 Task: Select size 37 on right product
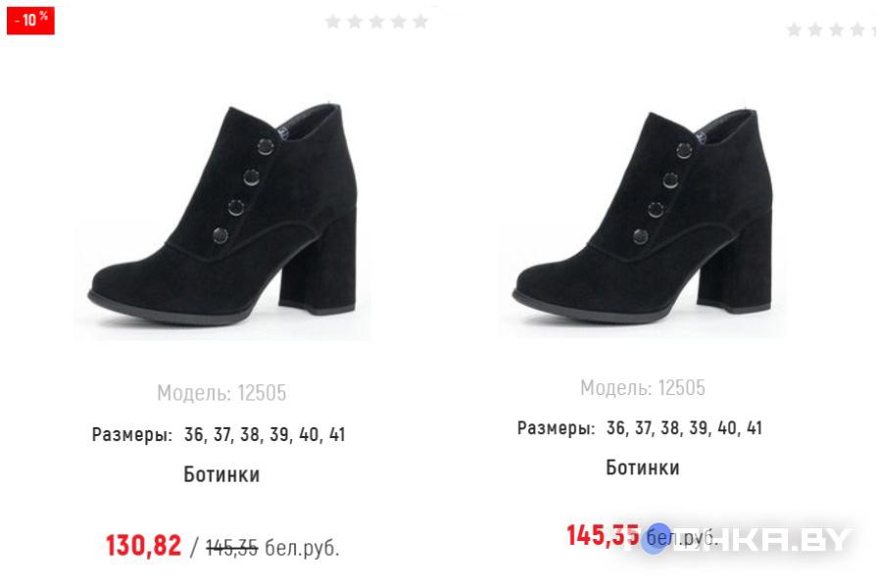pyautogui.click(x=644, y=428)
